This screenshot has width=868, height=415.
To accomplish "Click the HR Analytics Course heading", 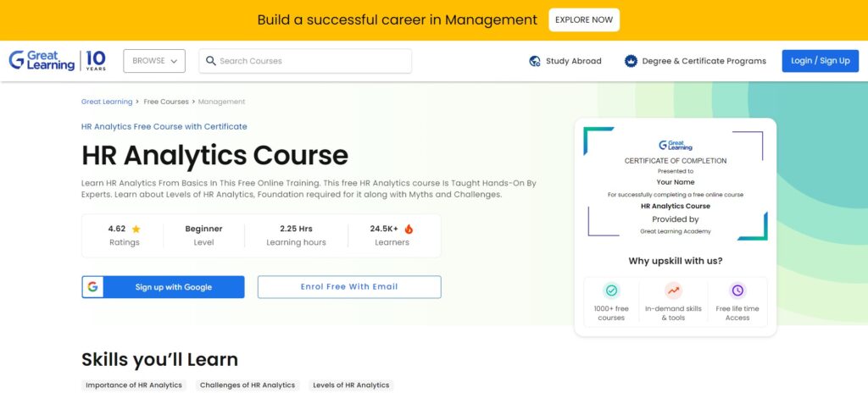I will coord(214,156).
